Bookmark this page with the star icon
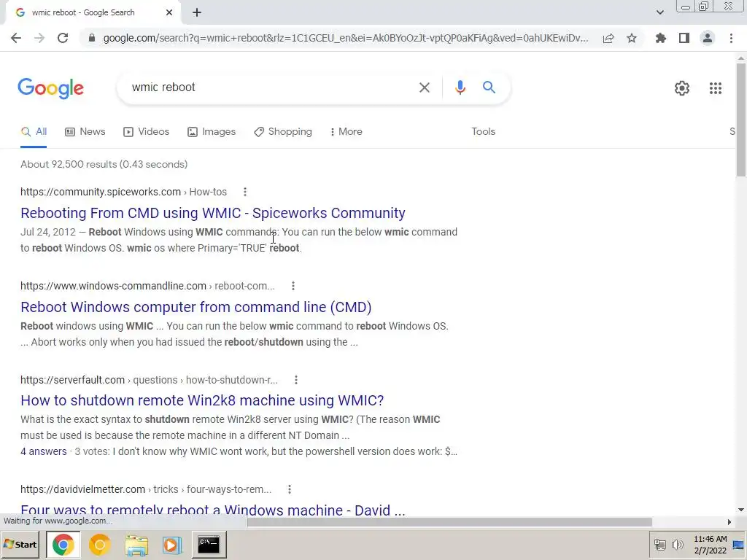Screen dimensions: 747x560 [632, 38]
